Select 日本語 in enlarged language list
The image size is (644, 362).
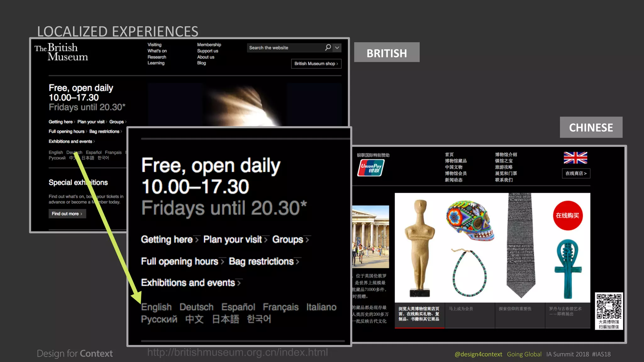point(225,319)
